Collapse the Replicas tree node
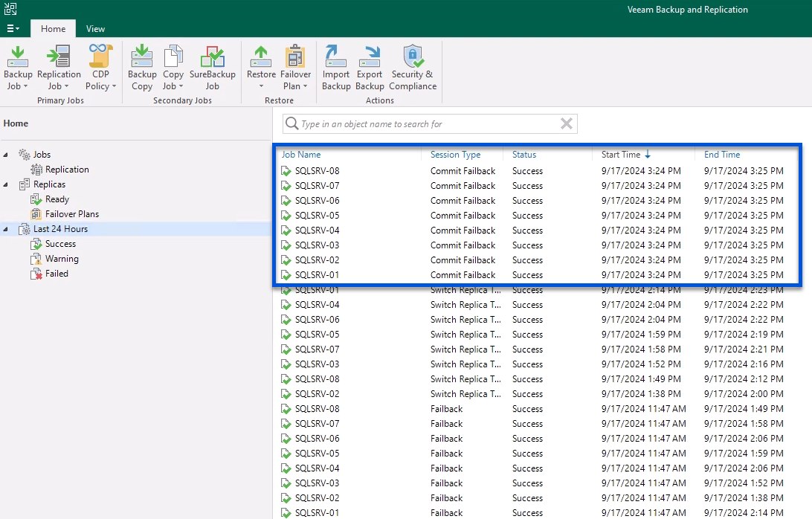812x519 pixels. coord(7,184)
